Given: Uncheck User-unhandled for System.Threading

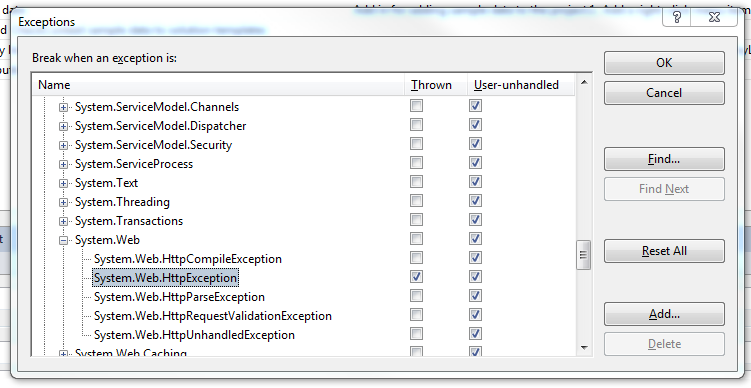Looking at the screenshot, I should pyautogui.click(x=475, y=201).
